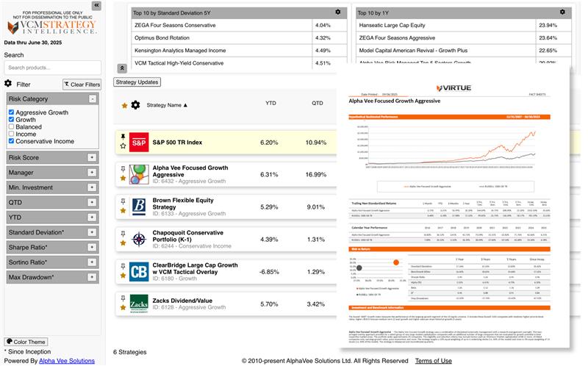Open table column settings gear icon
The height and width of the screenshot is (366, 588).
(x=135, y=105)
